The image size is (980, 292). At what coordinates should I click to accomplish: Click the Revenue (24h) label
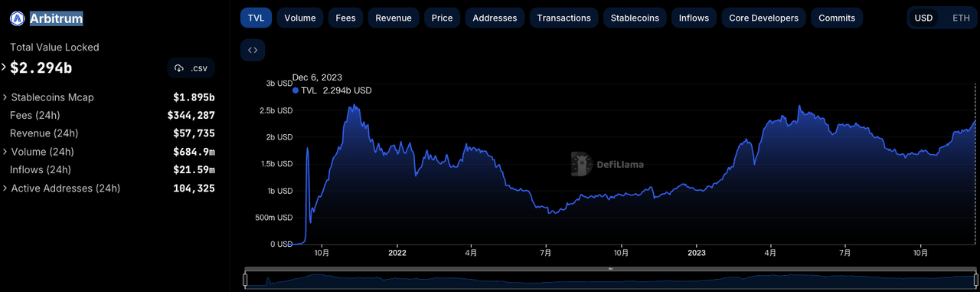(44, 133)
